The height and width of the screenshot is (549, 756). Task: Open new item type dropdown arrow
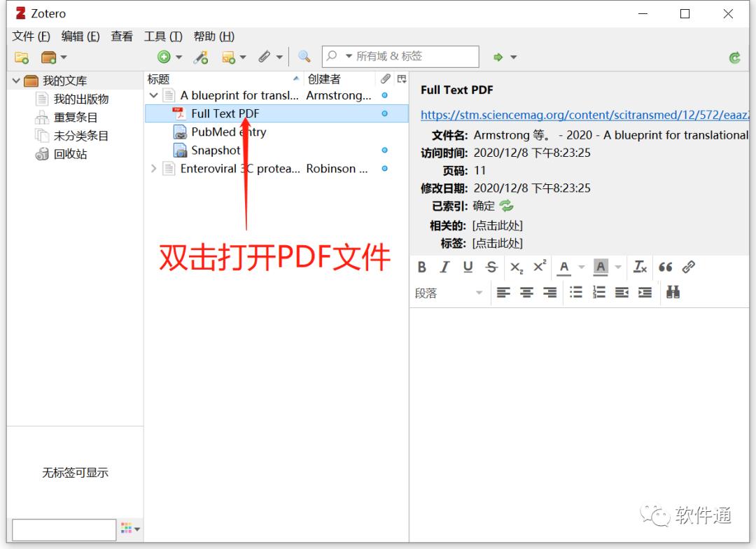click(x=179, y=57)
